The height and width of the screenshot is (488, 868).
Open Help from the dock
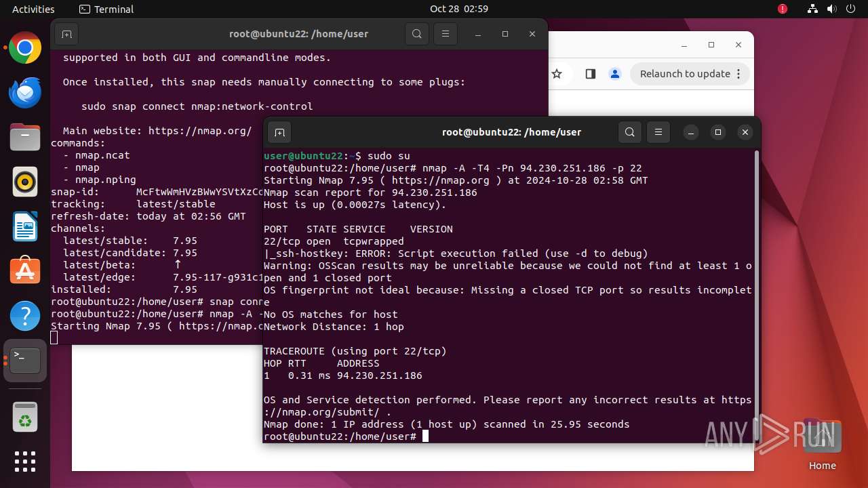pos(25,316)
